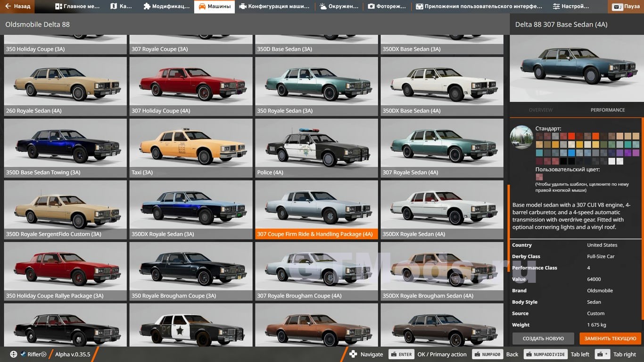Click the asterisk key icon for Tab right

tap(603, 354)
